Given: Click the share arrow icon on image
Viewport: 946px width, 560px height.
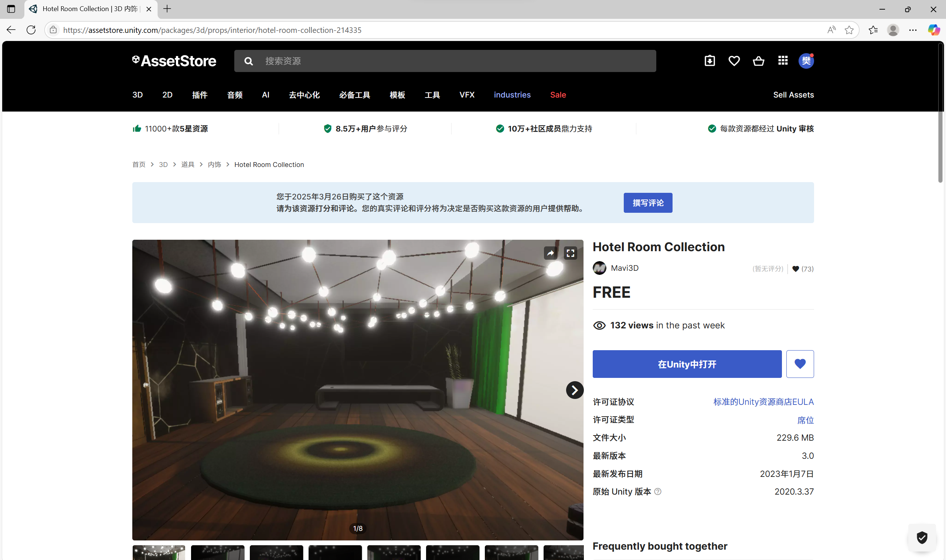Looking at the screenshot, I should [x=550, y=253].
